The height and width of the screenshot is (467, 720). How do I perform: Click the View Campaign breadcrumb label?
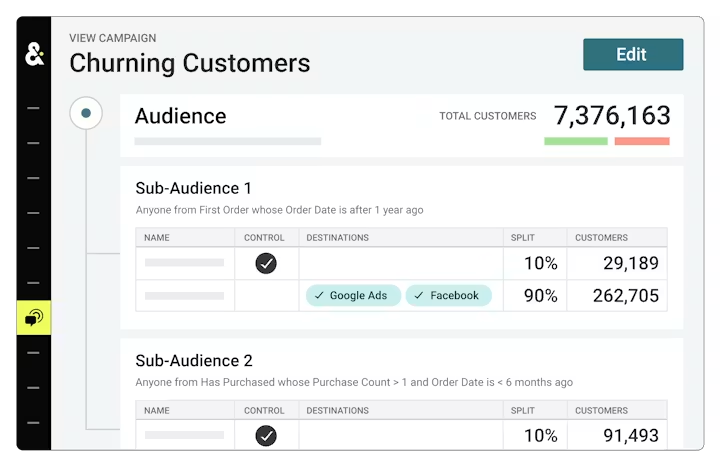click(x=112, y=38)
